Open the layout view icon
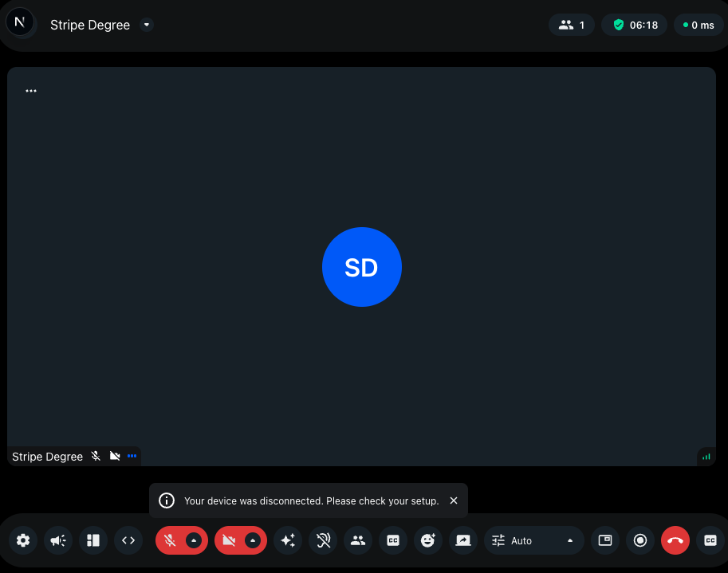This screenshot has width=728, height=573. coord(92,540)
